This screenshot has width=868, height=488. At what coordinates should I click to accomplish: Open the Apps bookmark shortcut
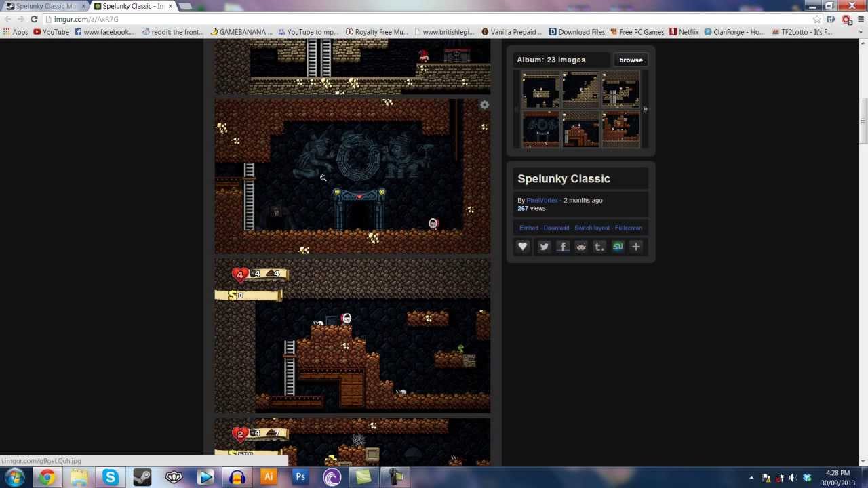point(16,32)
